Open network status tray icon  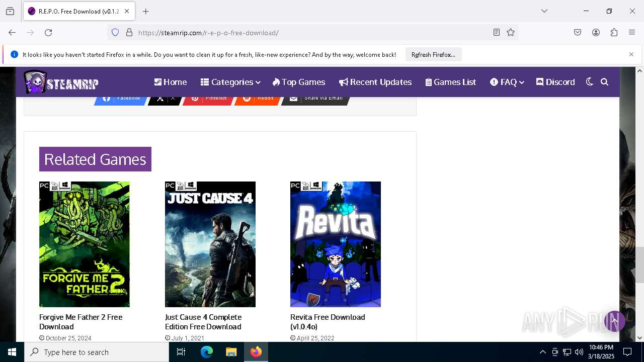click(567, 352)
